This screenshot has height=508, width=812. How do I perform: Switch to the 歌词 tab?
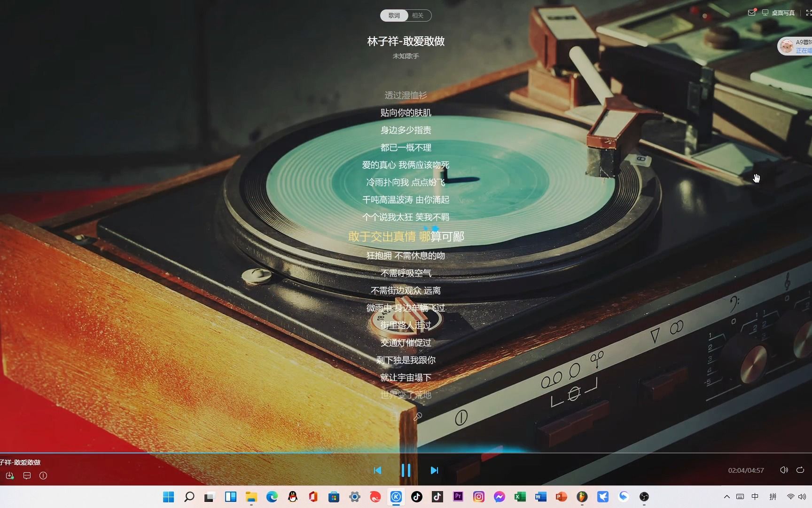pos(394,16)
